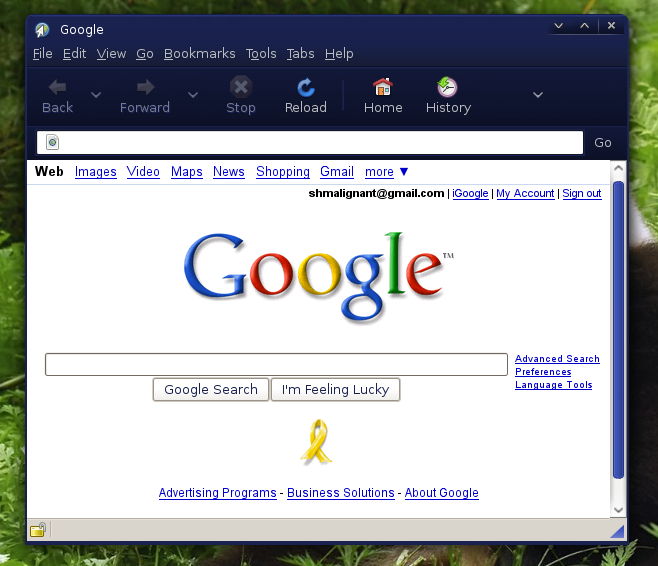The height and width of the screenshot is (566, 658).
Task: Click the Google Search button
Action: click(211, 389)
